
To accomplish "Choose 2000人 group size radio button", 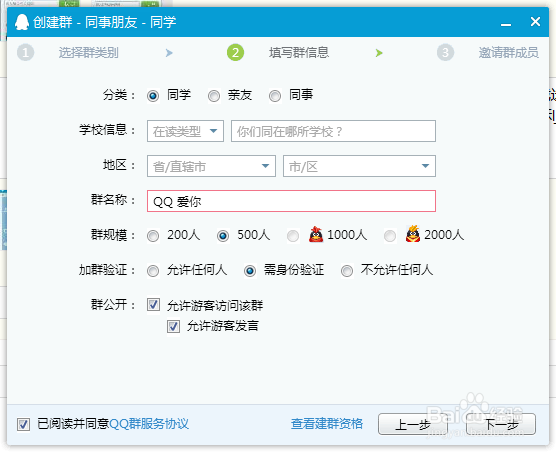I will 390,236.
